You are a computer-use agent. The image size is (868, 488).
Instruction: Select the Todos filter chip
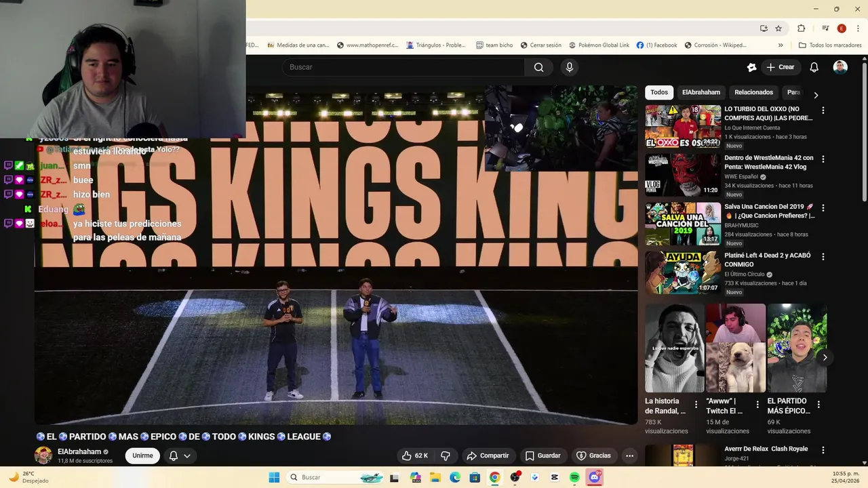pyautogui.click(x=659, y=92)
